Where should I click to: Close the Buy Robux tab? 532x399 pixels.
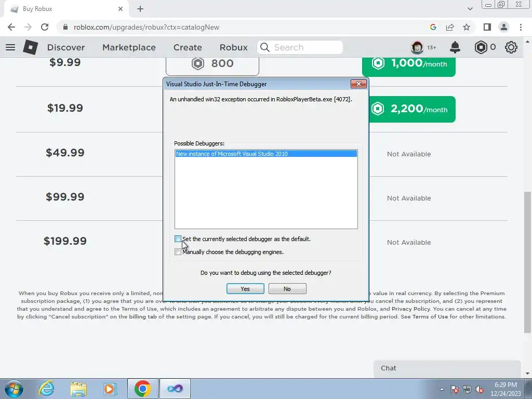(x=121, y=9)
